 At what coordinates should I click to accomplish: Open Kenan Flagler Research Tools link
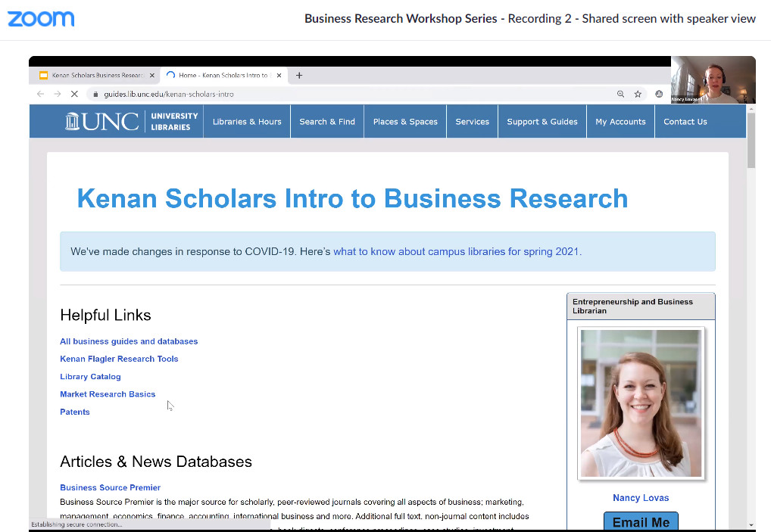click(119, 359)
